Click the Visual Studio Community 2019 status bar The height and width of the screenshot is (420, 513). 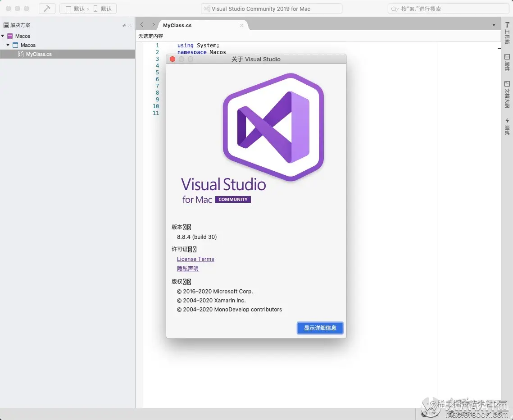pos(272,9)
